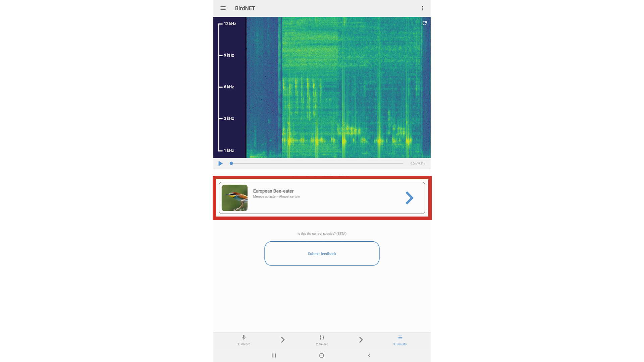Click the chevron between Select and Results

361,340
